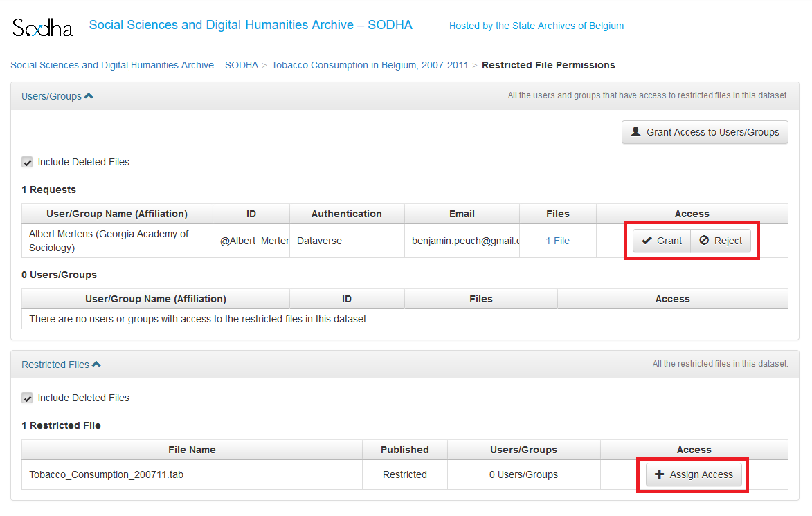
Task: Click the File Name column header
Action: [192, 450]
